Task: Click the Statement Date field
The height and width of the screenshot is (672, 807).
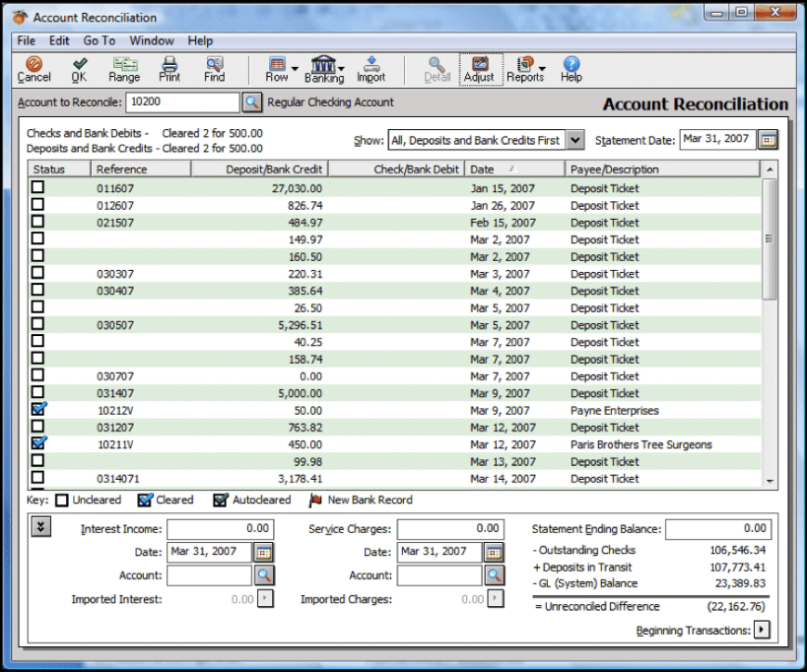Action: tap(718, 140)
